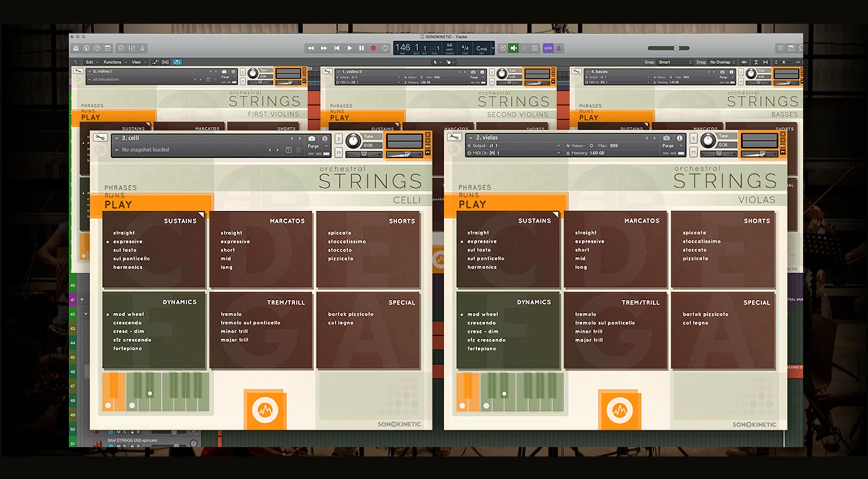Pause playback with the Pause button

361,48
